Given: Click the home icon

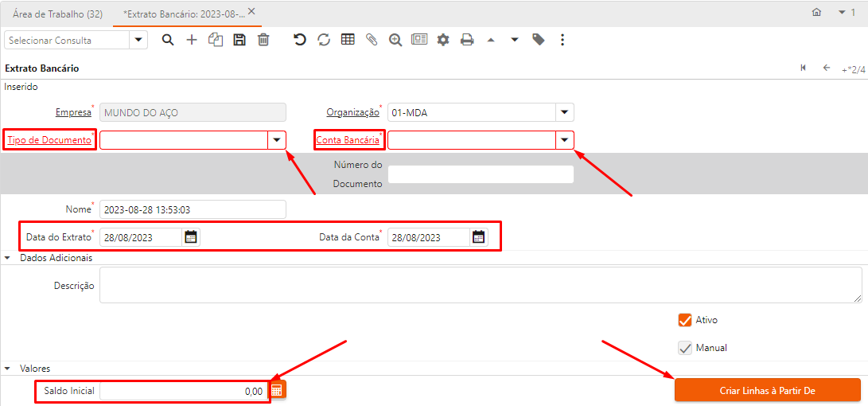Looking at the screenshot, I should (x=816, y=13).
